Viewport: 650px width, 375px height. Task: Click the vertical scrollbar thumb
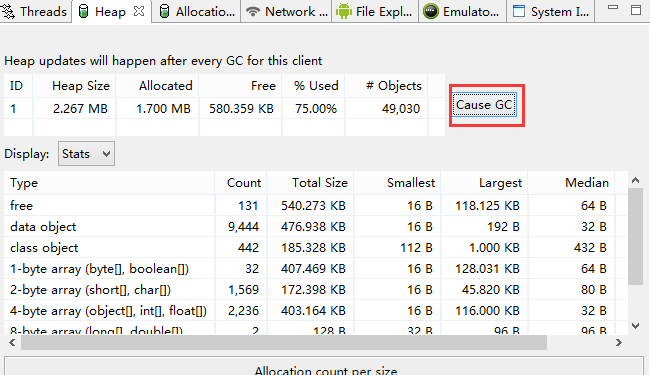(635, 237)
